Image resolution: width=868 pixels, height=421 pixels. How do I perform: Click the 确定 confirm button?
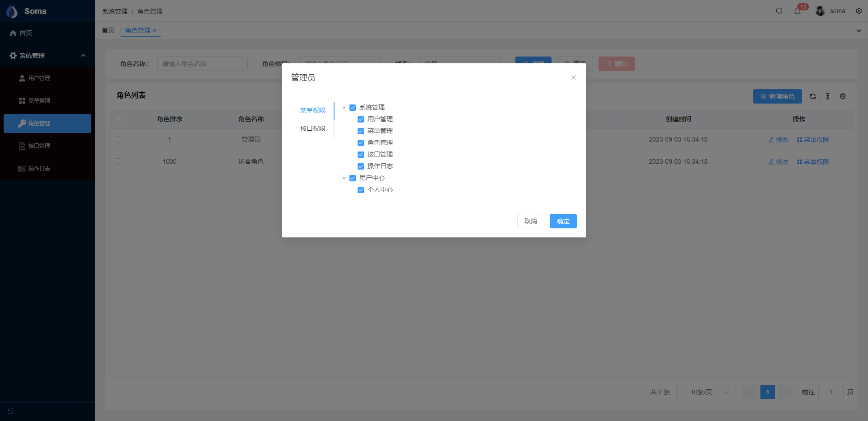pyautogui.click(x=563, y=221)
